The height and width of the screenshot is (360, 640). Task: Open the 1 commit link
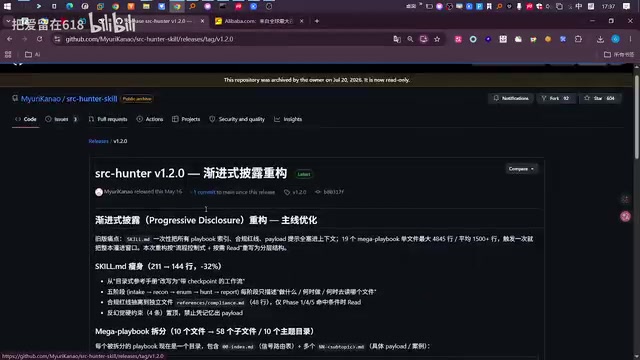click(204, 192)
